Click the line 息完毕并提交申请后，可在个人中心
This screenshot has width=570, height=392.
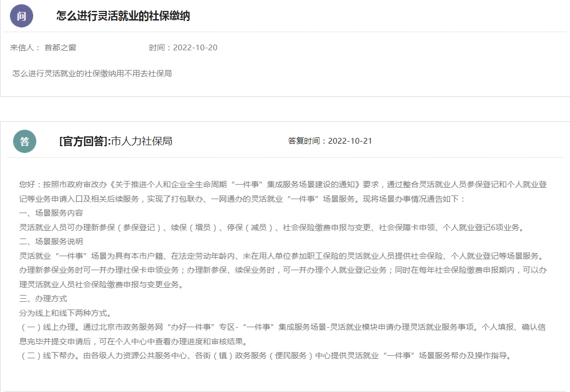point(134,342)
